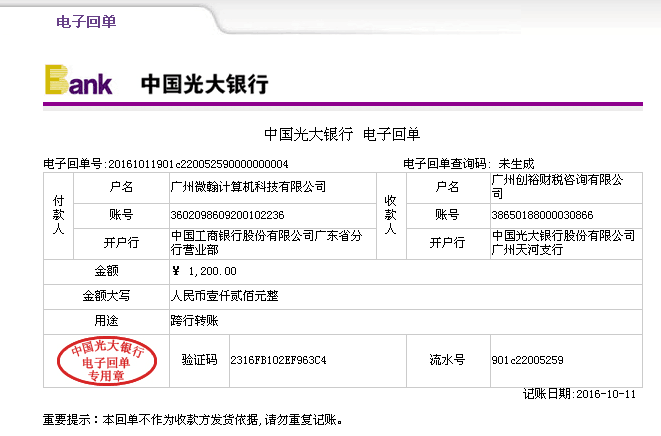Screen dimensions: 661x436
Task: Click the 验证码 label cell
Action: pyautogui.click(x=199, y=360)
